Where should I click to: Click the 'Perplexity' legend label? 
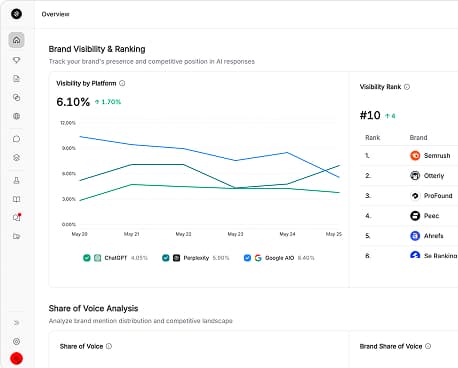(196, 258)
